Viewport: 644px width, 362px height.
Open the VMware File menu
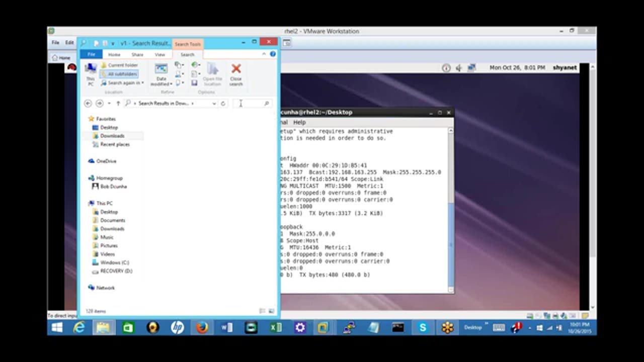tap(55, 43)
